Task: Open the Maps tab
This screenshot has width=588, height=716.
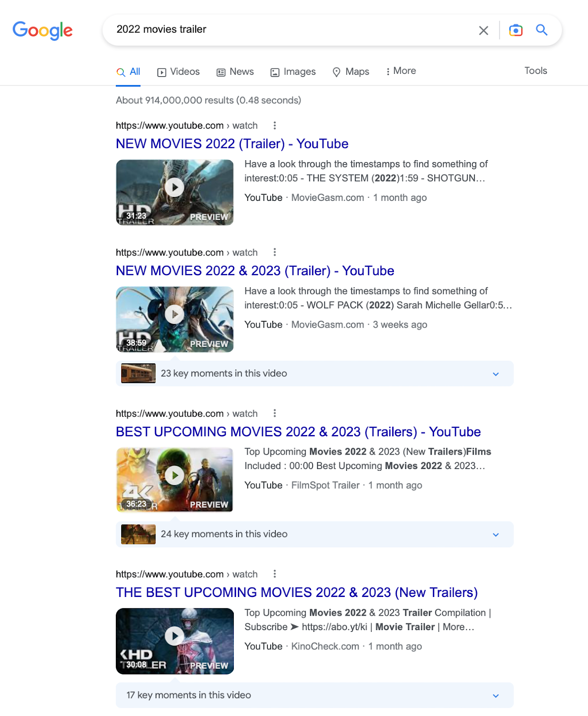Action: (351, 72)
